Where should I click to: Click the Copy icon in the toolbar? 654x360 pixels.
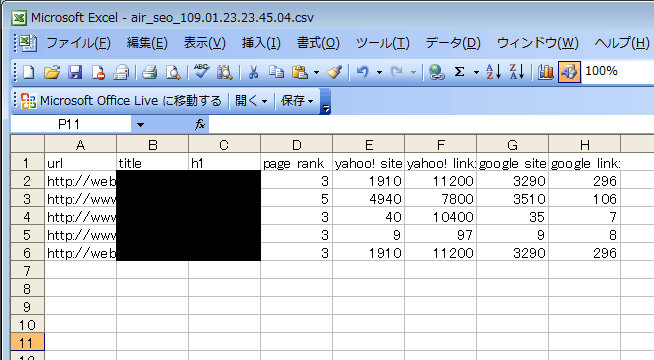tap(276, 73)
